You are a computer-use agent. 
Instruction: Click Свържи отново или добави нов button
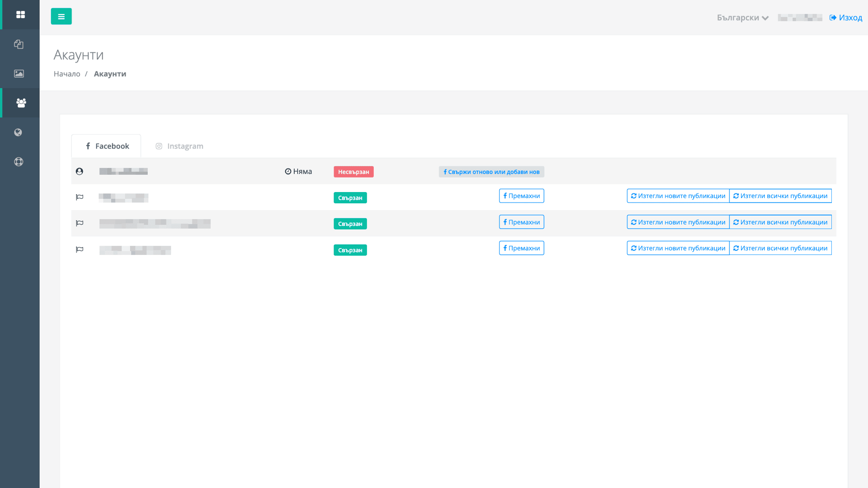[x=491, y=172]
